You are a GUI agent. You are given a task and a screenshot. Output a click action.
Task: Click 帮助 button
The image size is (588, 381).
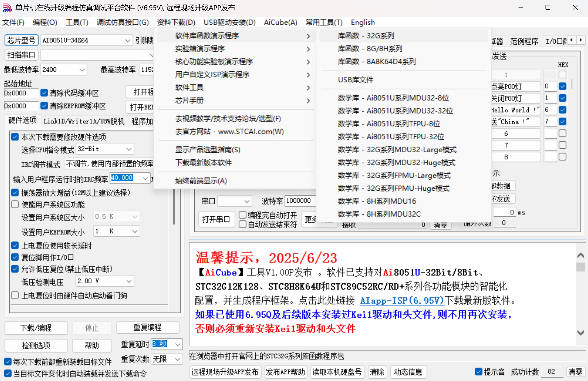(x=92, y=345)
